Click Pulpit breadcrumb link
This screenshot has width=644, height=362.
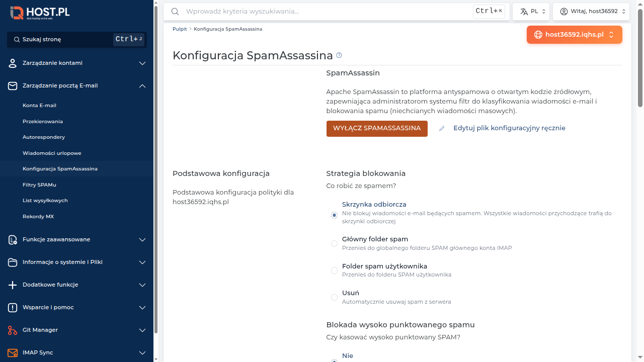180,29
